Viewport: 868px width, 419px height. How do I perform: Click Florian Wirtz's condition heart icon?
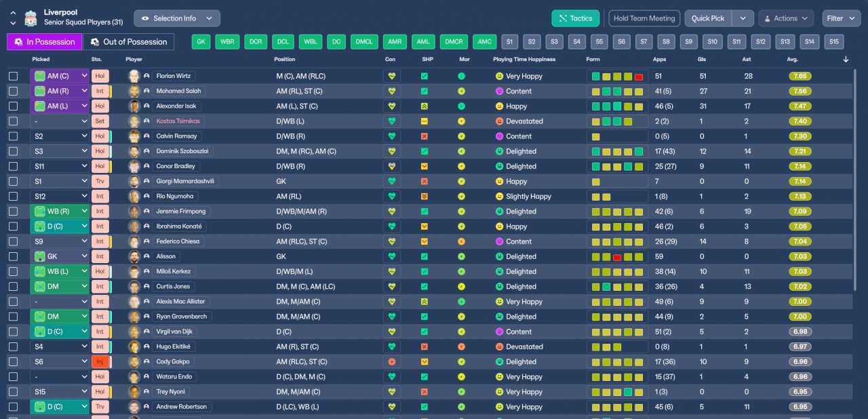[391, 76]
